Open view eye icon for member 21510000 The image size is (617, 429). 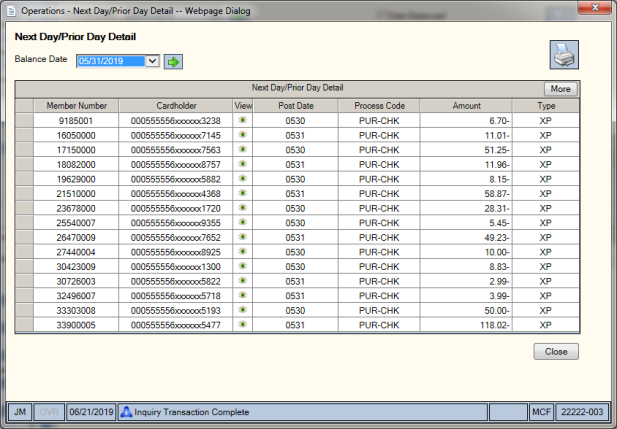(243, 193)
